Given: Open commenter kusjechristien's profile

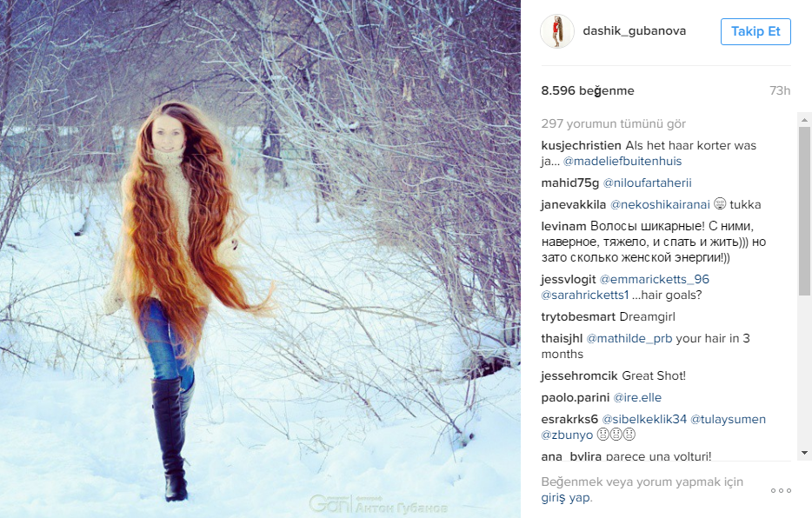Looking at the screenshot, I should (581, 145).
